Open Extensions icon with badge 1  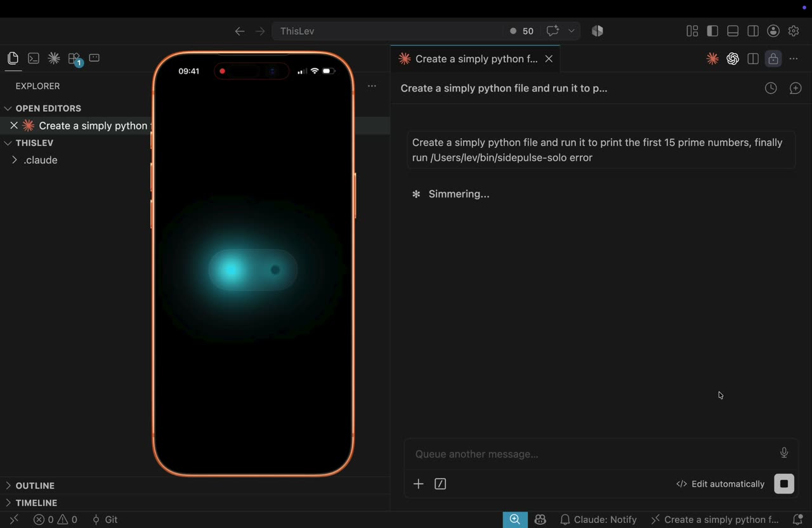75,59
